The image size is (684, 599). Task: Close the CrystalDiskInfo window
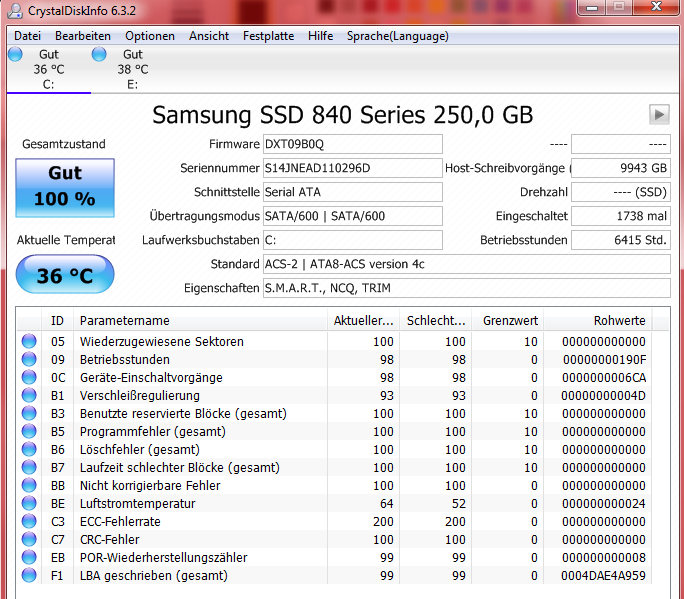(x=657, y=7)
